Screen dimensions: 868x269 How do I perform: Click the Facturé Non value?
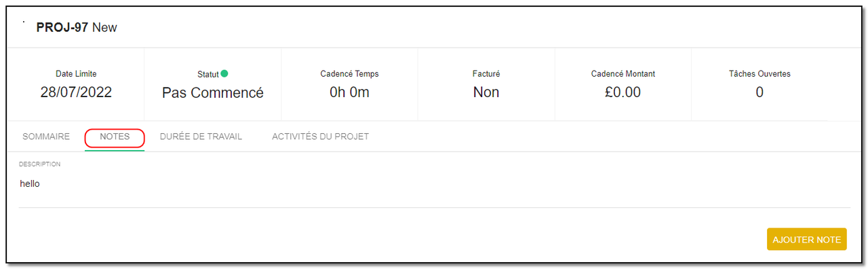coord(486,92)
